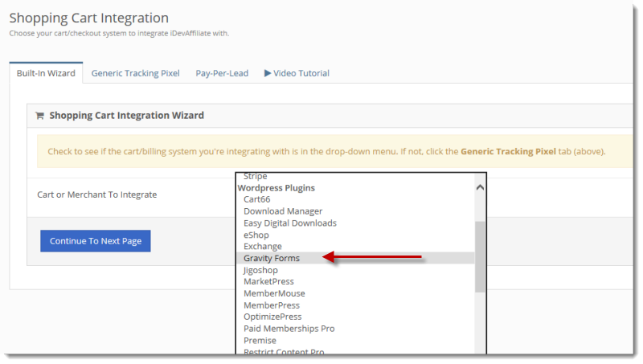Choose MarketPress from the list
The width and height of the screenshot is (643, 364).
268,281
